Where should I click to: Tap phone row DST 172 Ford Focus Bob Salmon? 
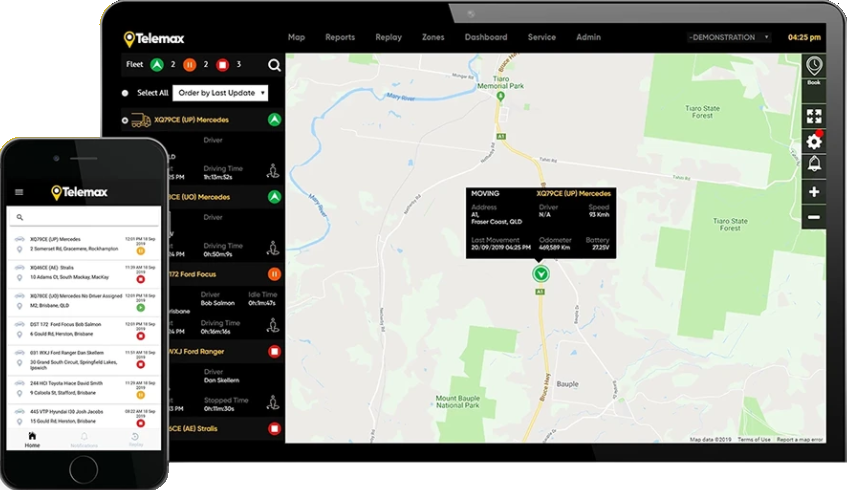click(x=84, y=330)
